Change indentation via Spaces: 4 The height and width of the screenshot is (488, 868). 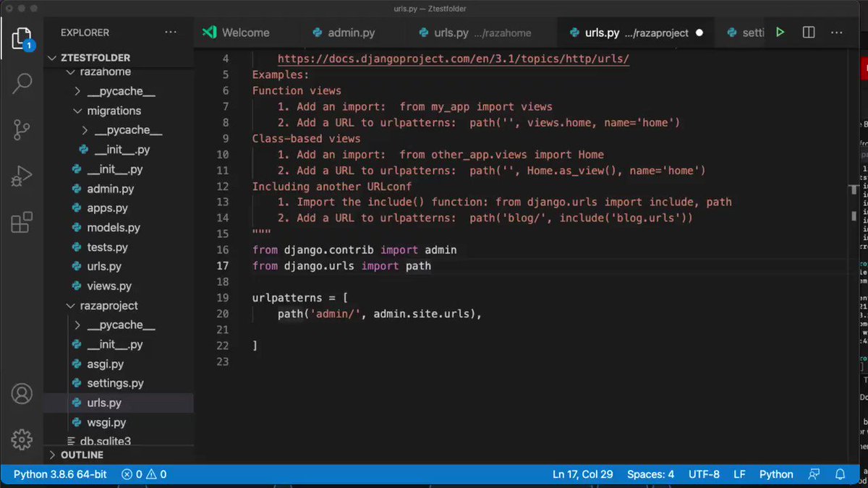(650, 474)
